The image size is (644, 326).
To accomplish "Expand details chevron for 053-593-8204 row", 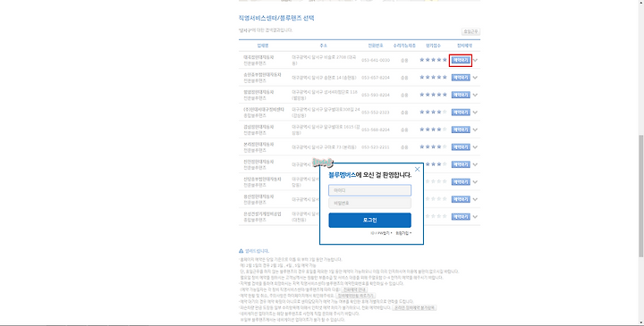I will pyautogui.click(x=475, y=95).
